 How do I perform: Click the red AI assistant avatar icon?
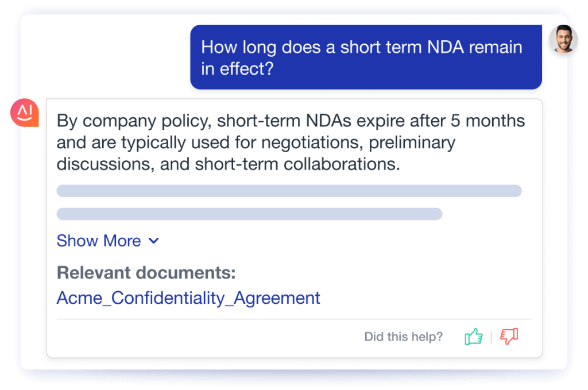coord(24,112)
